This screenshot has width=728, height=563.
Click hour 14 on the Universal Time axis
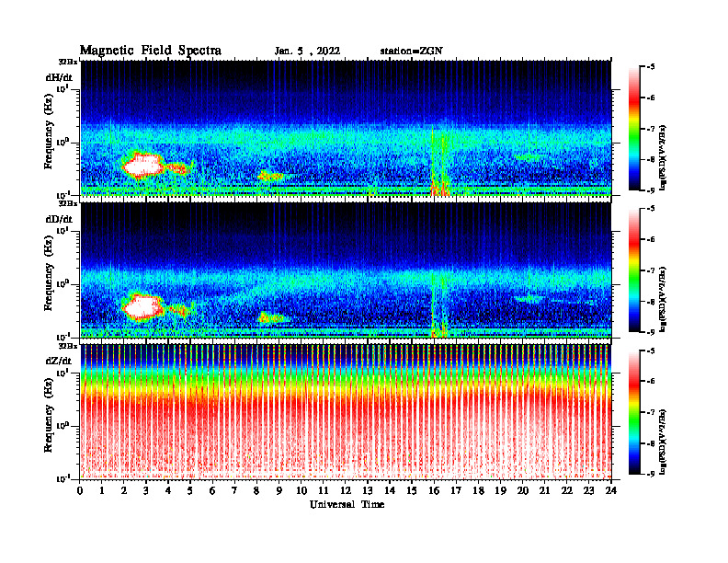[x=390, y=490]
